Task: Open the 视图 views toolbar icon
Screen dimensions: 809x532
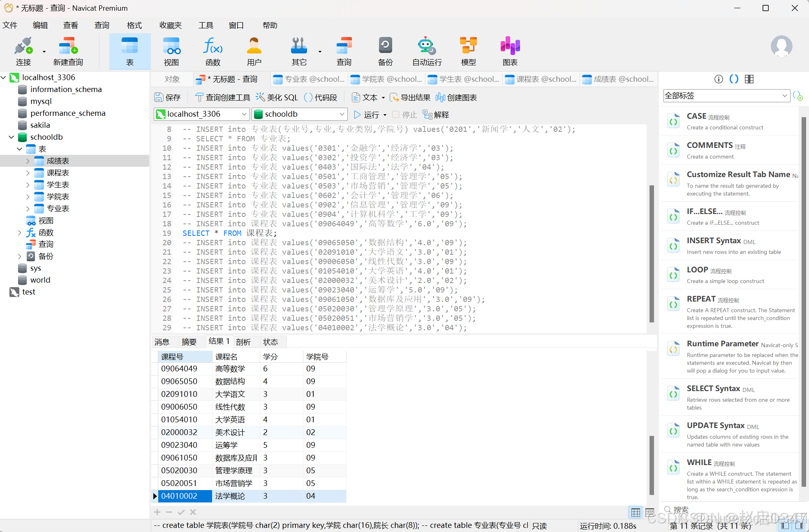Action: point(171,51)
